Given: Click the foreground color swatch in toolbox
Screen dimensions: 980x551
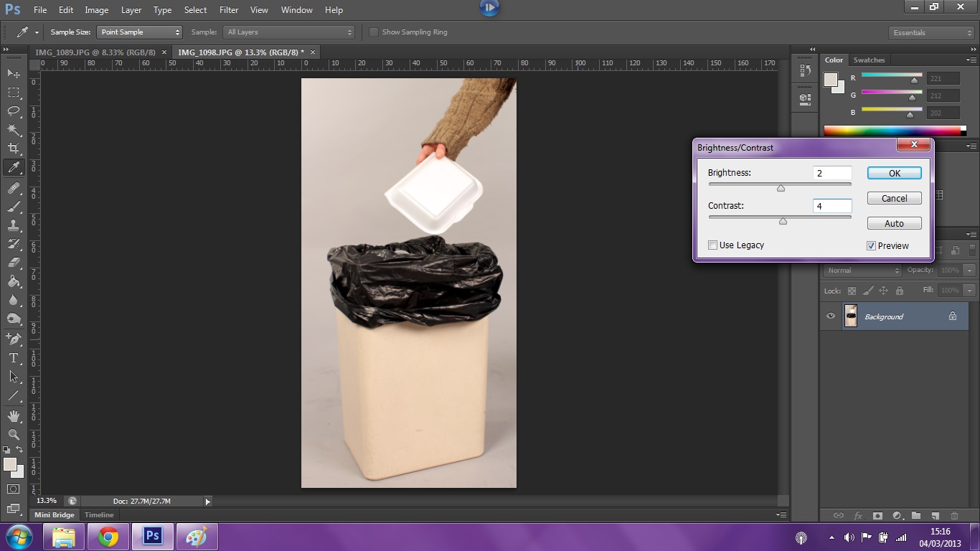Looking at the screenshot, I should point(10,465).
